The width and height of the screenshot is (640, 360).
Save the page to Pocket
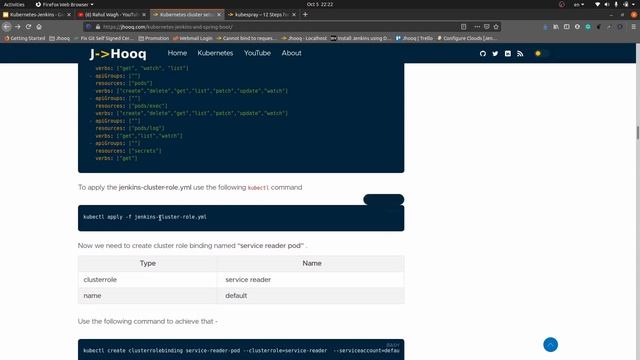pyautogui.click(x=487, y=27)
